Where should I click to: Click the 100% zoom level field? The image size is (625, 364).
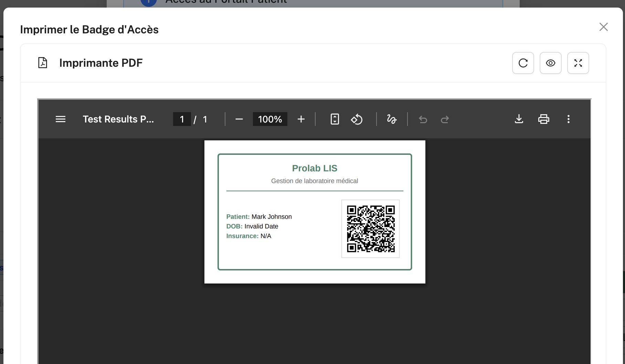tap(270, 119)
